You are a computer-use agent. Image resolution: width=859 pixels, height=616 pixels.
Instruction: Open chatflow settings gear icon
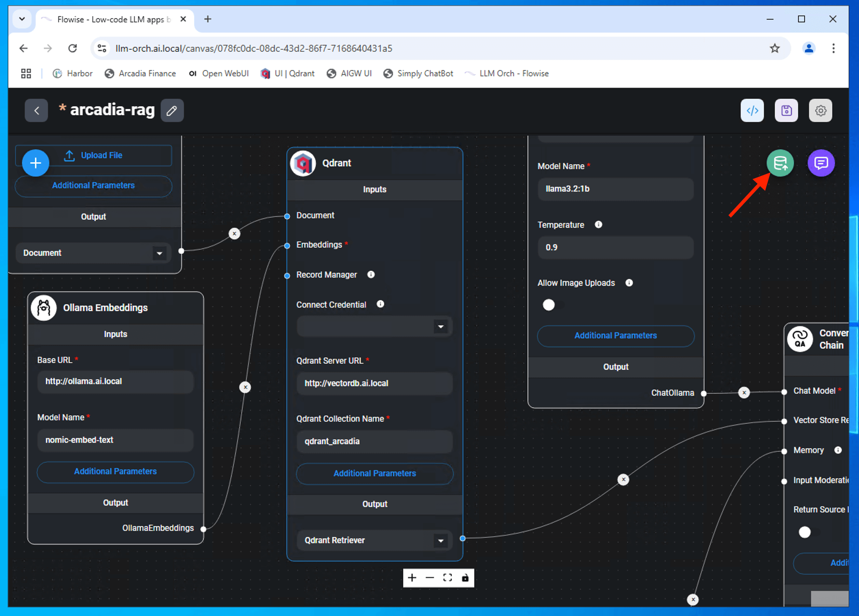(x=820, y=111)
